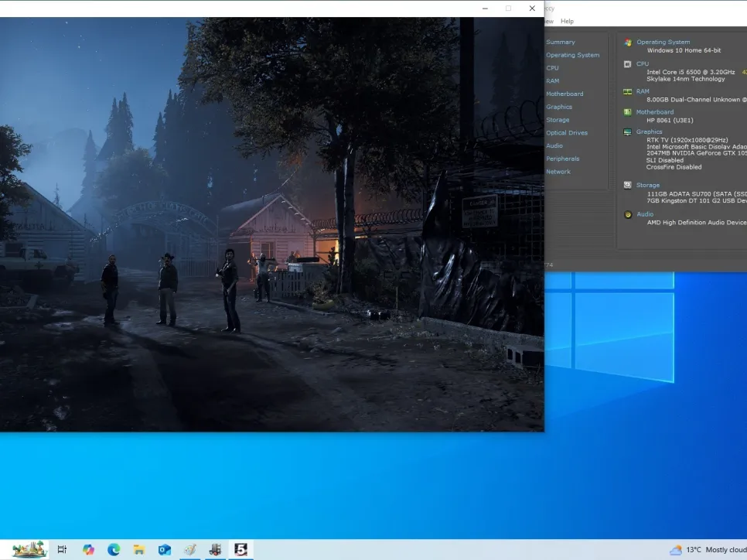
Task: Click the green Motherboard icon in Speccy summary
Action: point(628,112)
